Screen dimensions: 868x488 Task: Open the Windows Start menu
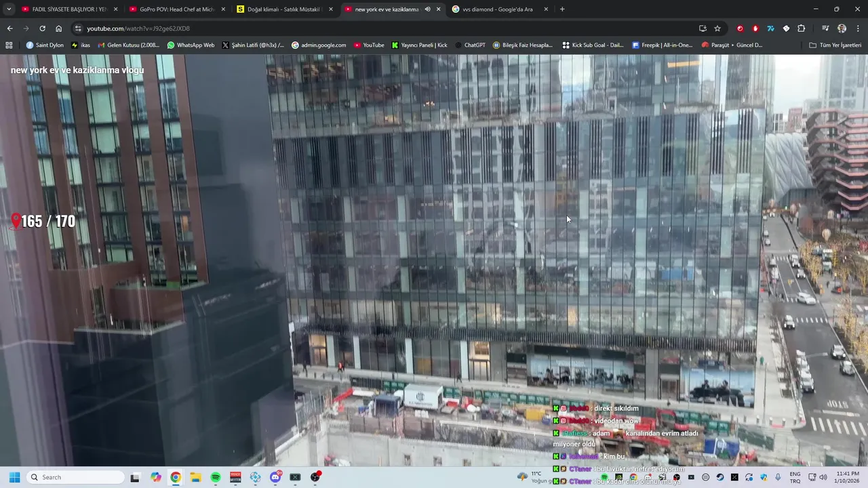coord(14,477)
